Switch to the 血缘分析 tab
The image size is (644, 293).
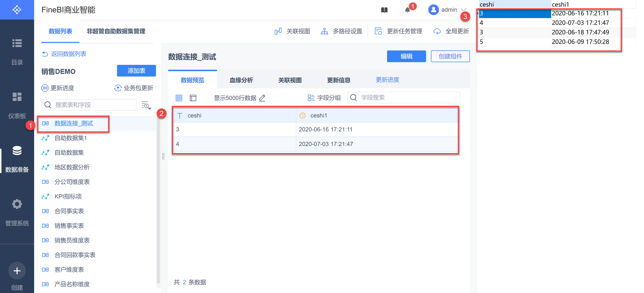241,80
